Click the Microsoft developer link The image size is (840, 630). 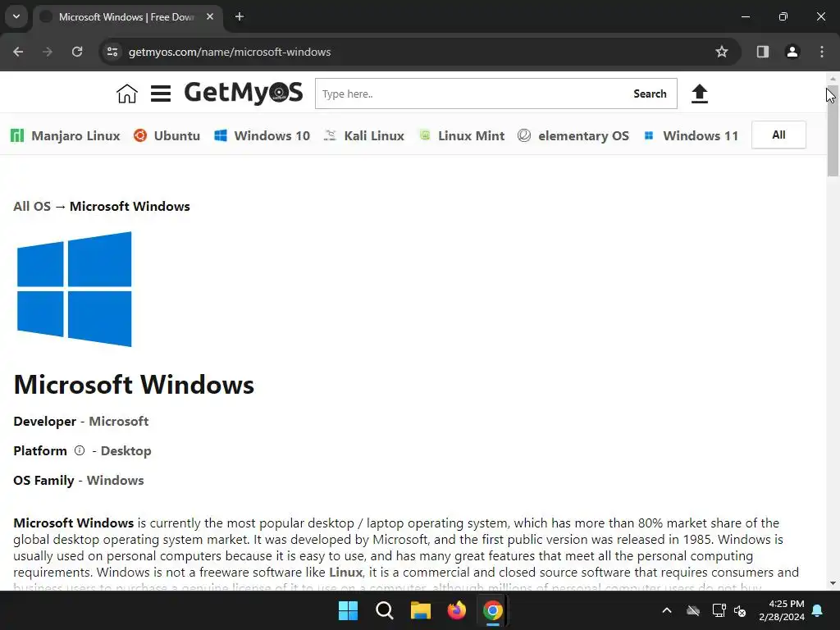(118, 421)
